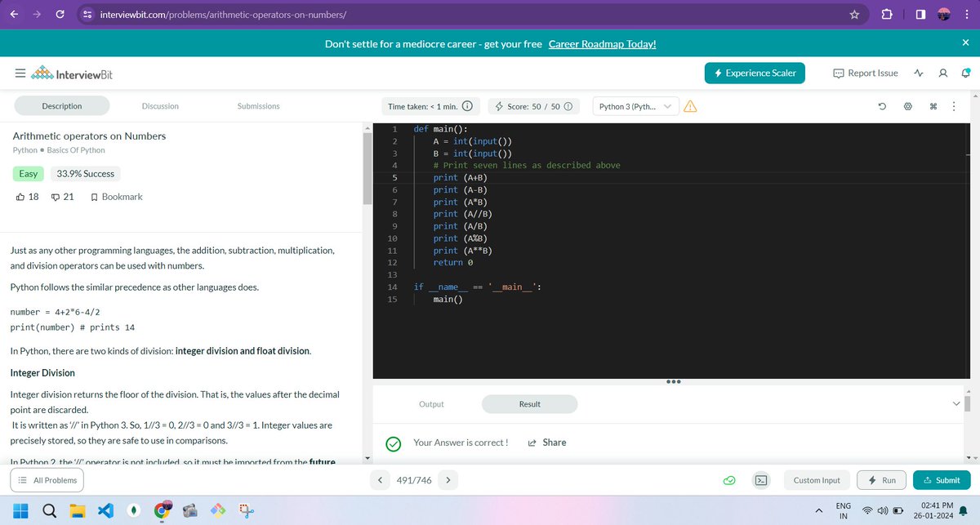Open the editor settings hexagon icon
980x525 pixels.
[907, 106]
